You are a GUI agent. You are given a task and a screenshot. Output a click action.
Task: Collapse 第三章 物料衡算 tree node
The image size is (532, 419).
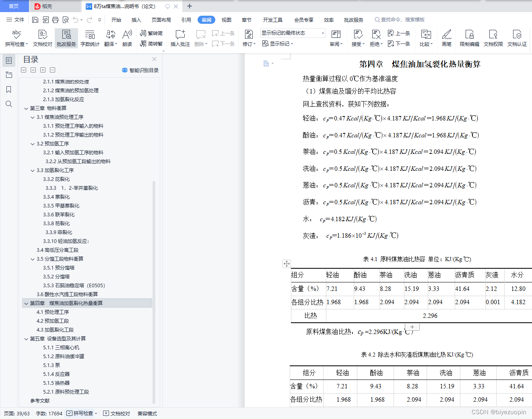point(26,108)
